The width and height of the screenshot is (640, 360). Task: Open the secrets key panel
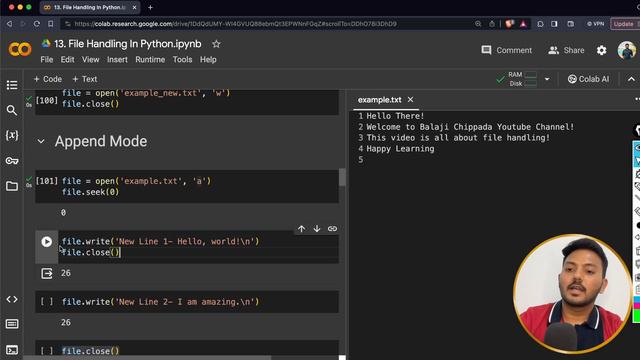tap(12, 160)
